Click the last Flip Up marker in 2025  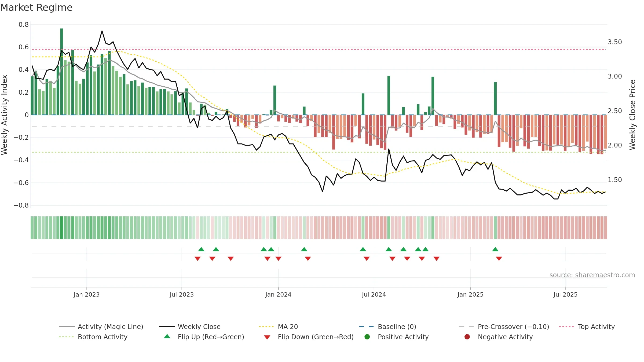click(x=495, y=249)
